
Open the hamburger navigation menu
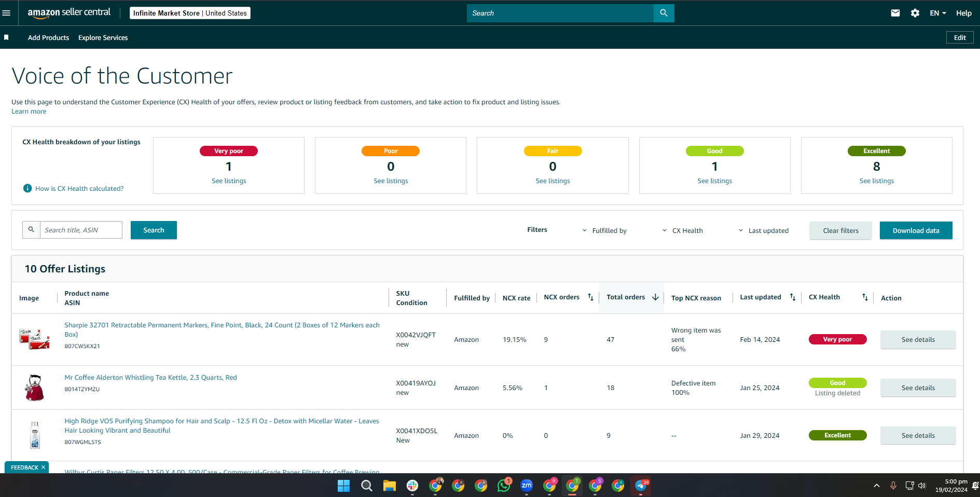tap(6, 13)
